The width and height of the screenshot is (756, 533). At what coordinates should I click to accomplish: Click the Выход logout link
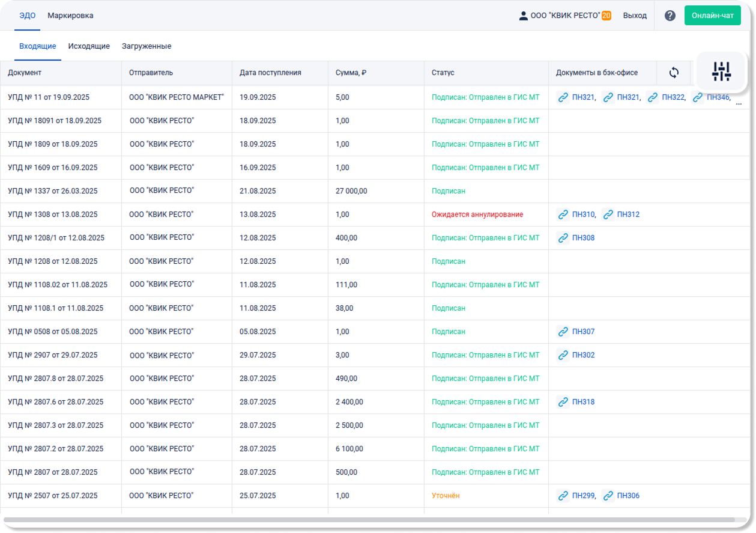[x=635, y=16]
